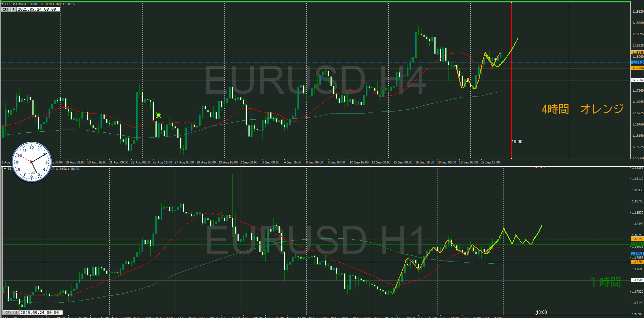The height and width of the screenshot is (318, 644).
Task: Click the orange 1.18148 price tag on H4 axis
Action: 637,53
